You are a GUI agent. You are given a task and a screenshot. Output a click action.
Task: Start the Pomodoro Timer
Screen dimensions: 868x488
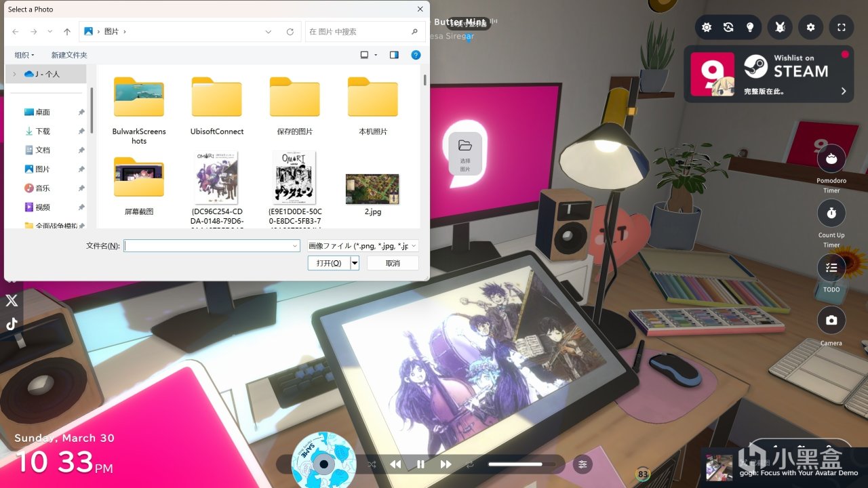[x=831, y=159]
